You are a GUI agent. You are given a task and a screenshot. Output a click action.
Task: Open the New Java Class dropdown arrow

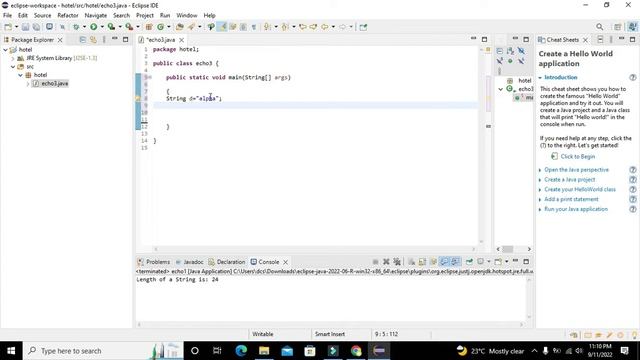pos(169,27)
